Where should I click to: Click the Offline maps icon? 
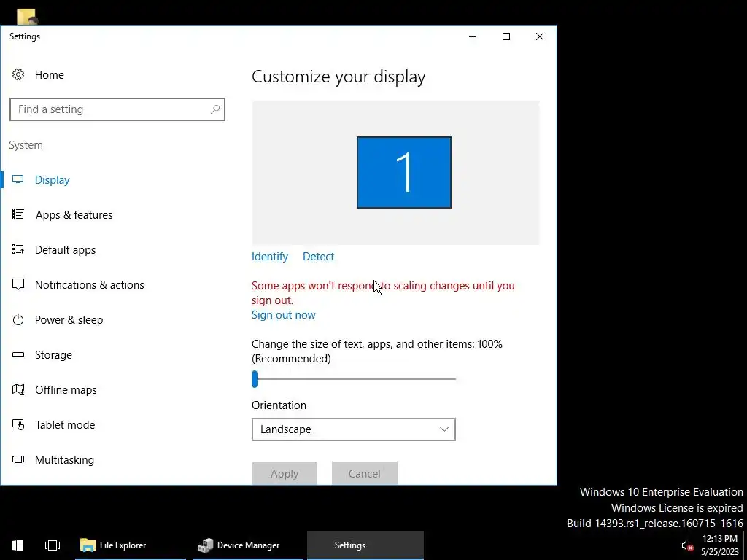(18, 389)
